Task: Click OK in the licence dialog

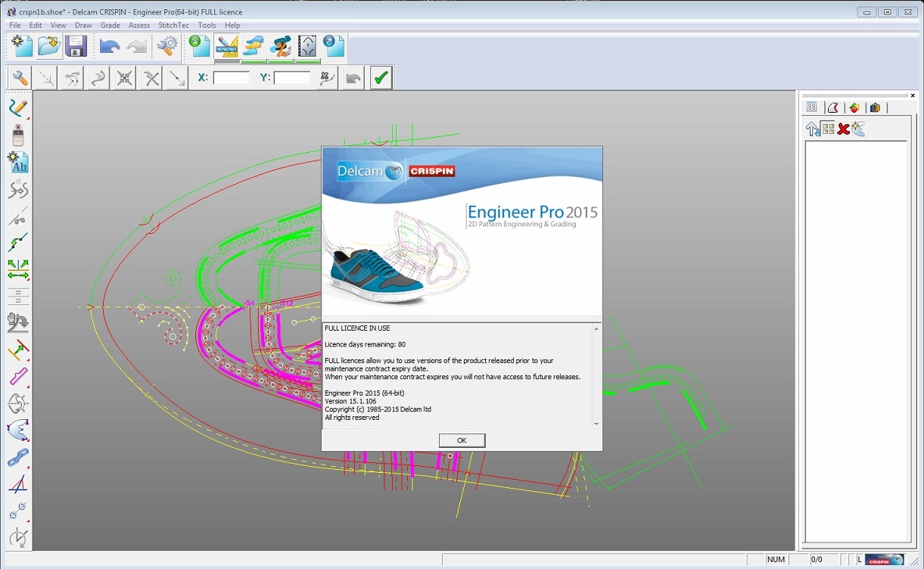Action: [x=462, y=440]
